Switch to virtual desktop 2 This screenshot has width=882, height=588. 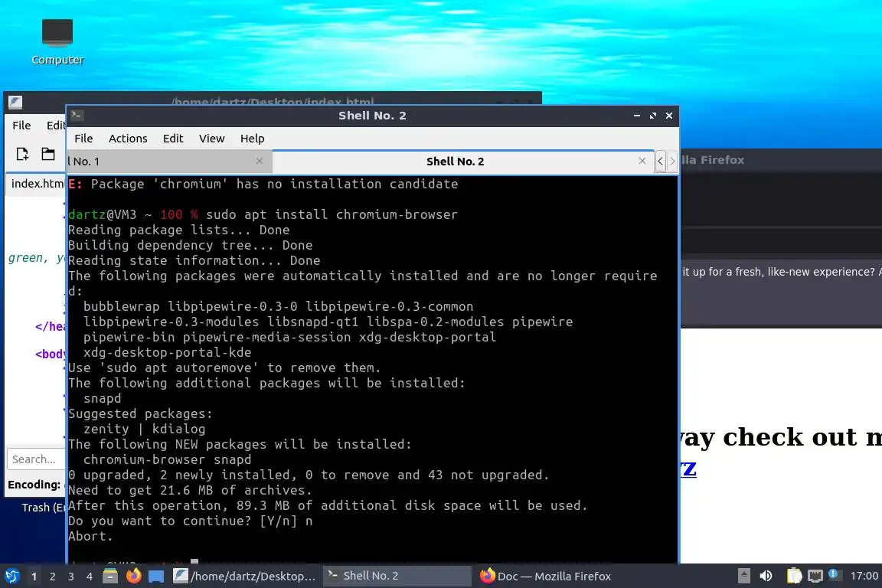[53, 577]
